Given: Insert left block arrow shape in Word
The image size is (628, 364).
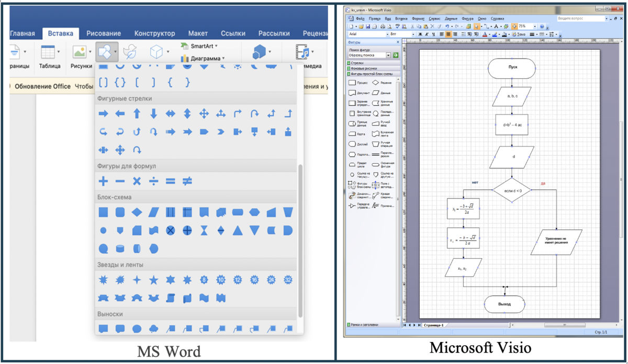Looking at the screenshot, I should [x=120, y=113].
